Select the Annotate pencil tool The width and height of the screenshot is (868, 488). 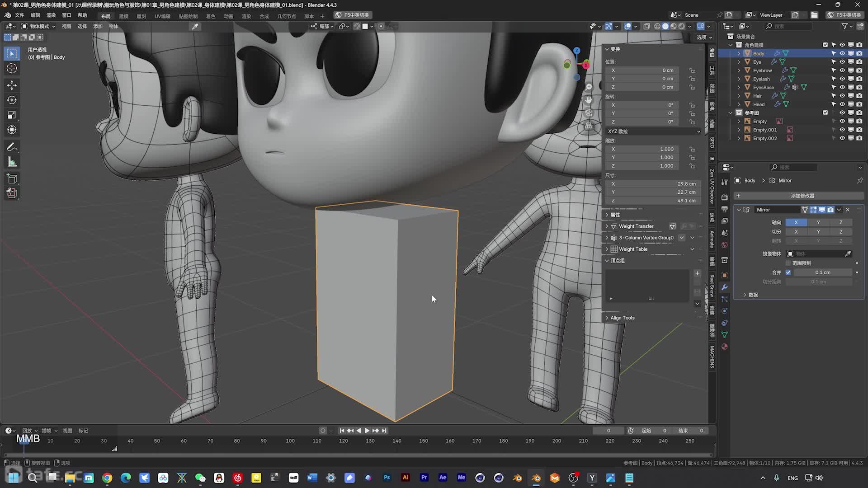[12, 147]
